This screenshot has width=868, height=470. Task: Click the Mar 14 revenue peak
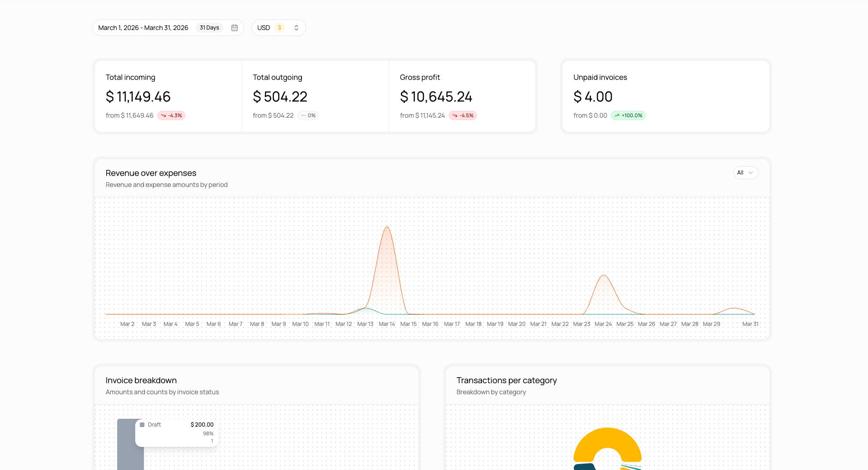click(x=387, y=227)
